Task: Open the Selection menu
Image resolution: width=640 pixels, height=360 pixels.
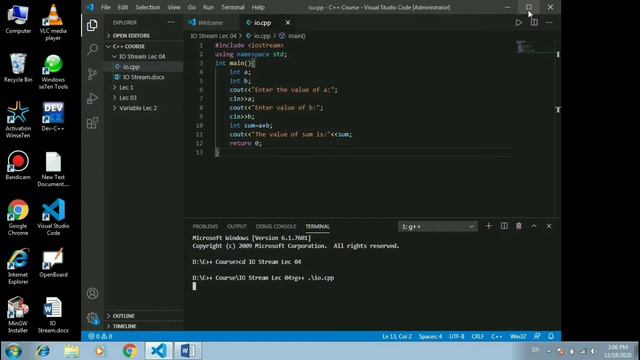Action: pyautogui.click(x=148, y=7)
